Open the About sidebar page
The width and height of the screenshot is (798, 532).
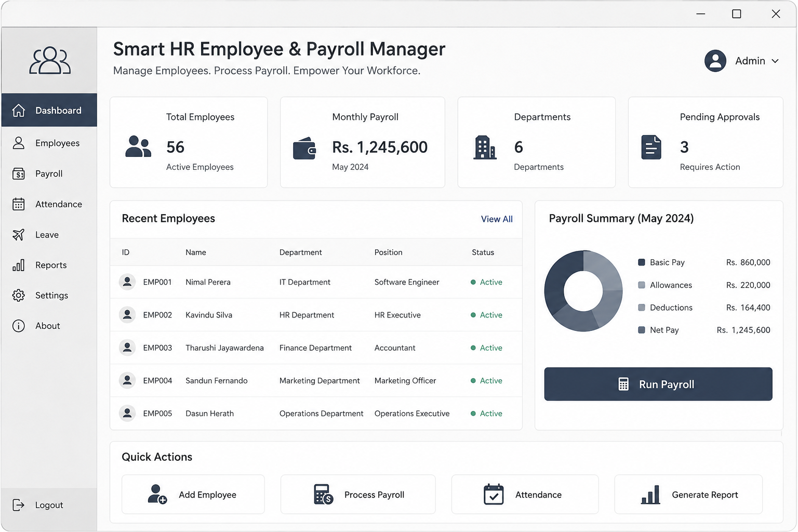click(x=49, y=326)
